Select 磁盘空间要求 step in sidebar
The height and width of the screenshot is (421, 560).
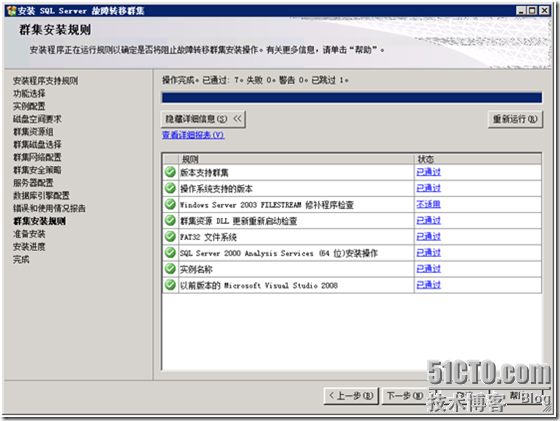click(38, 119)
